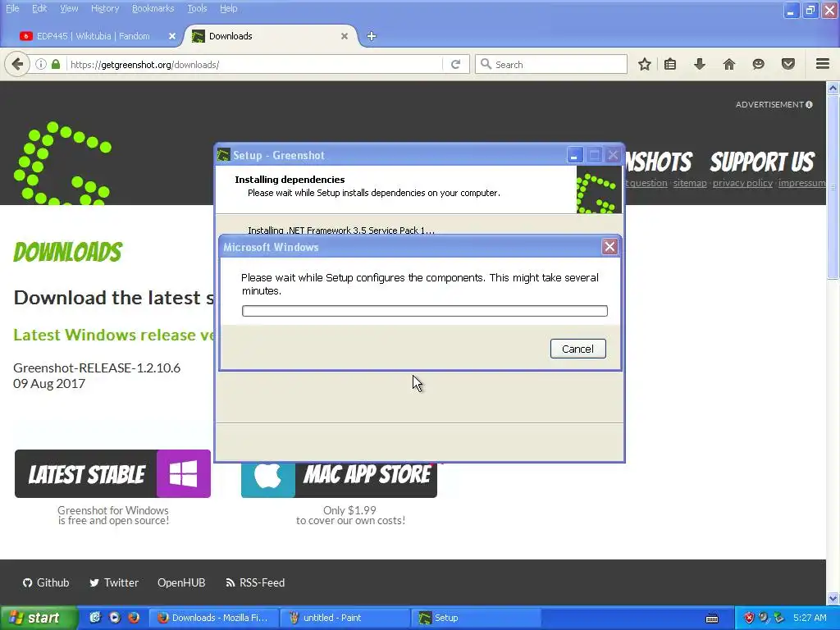Viewport: 840px width, 630px height.
Task: Click the Firefox back arrow button
Action: (x=17, y=64)
